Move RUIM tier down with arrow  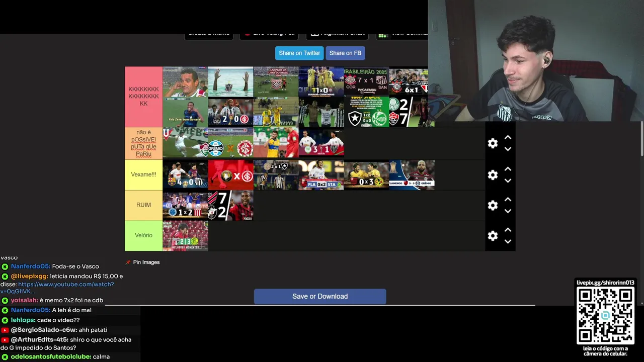(x=508, y=211)
